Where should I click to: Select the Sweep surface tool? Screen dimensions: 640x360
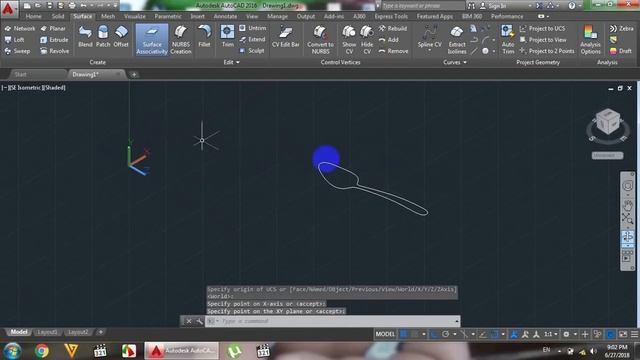(17, 51)
